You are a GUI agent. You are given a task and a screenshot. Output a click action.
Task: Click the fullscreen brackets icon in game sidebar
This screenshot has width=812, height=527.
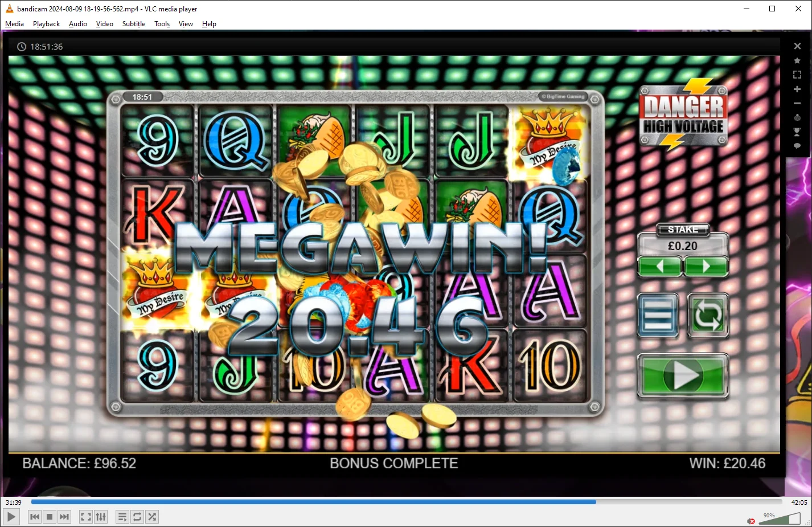point(797,75)
